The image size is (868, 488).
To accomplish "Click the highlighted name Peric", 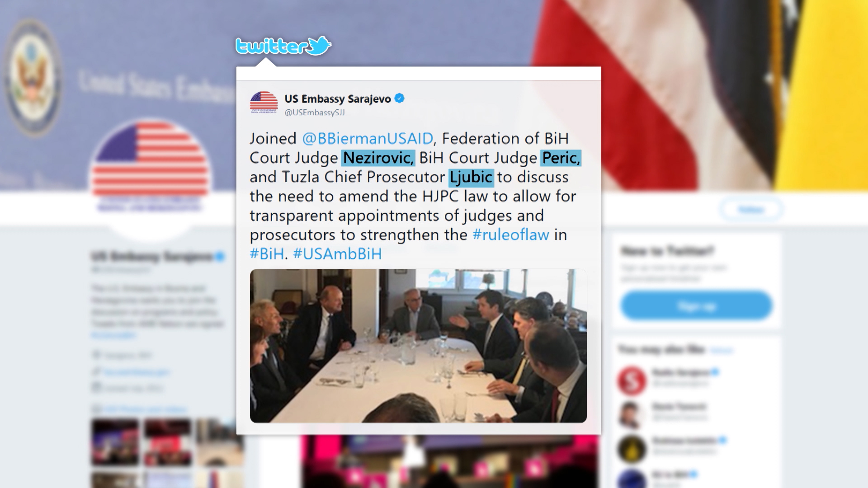I will tap(561, 158).
